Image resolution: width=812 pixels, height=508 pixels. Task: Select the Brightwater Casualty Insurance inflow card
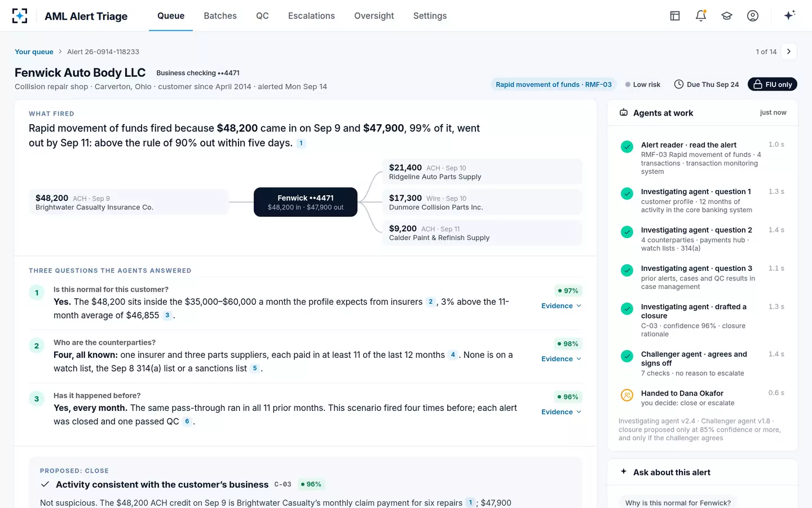[129, 202]
